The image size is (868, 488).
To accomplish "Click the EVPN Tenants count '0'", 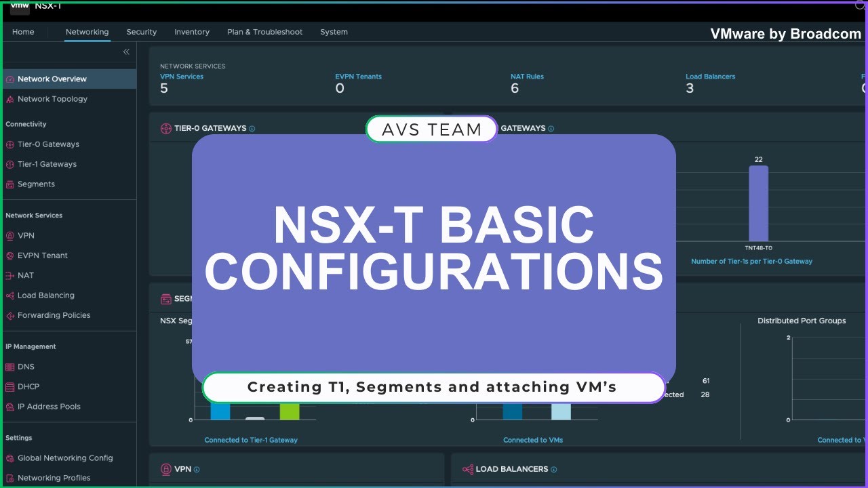I will (340, 89).
